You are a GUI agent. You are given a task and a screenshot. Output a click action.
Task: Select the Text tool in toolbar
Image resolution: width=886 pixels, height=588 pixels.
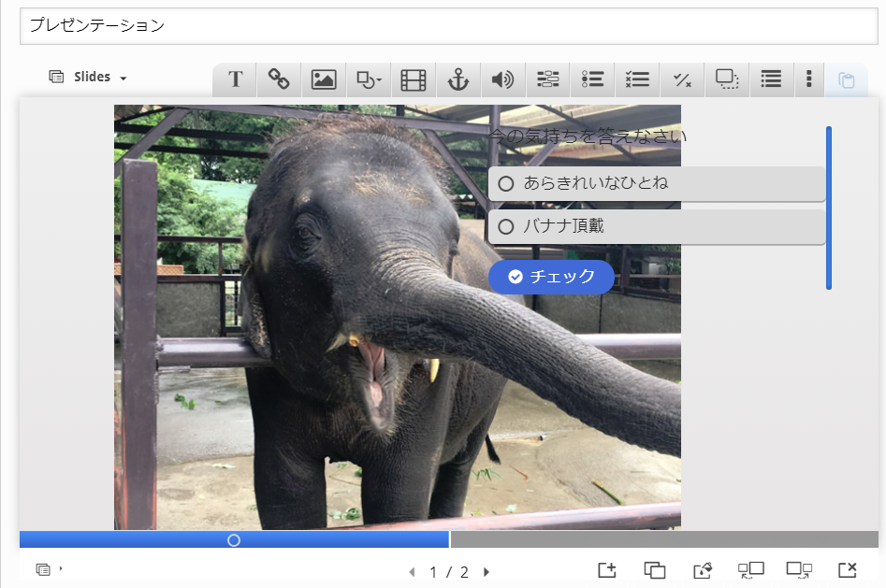(x=236, y=79)
